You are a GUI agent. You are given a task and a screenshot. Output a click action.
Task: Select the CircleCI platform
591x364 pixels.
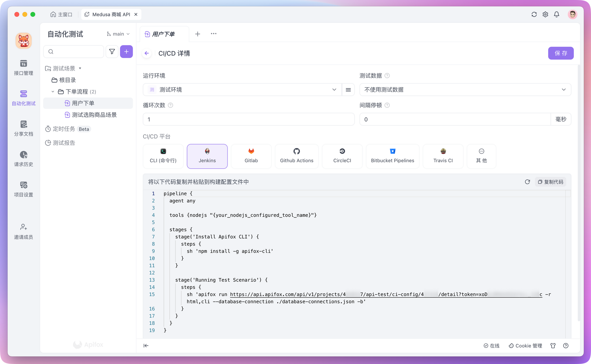(x=342, y=156)
